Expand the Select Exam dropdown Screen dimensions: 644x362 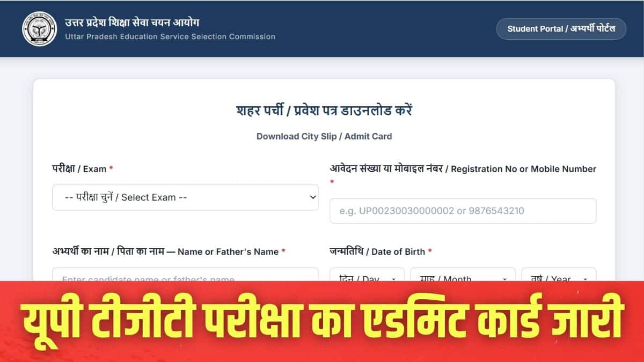[x=185, y=197]
